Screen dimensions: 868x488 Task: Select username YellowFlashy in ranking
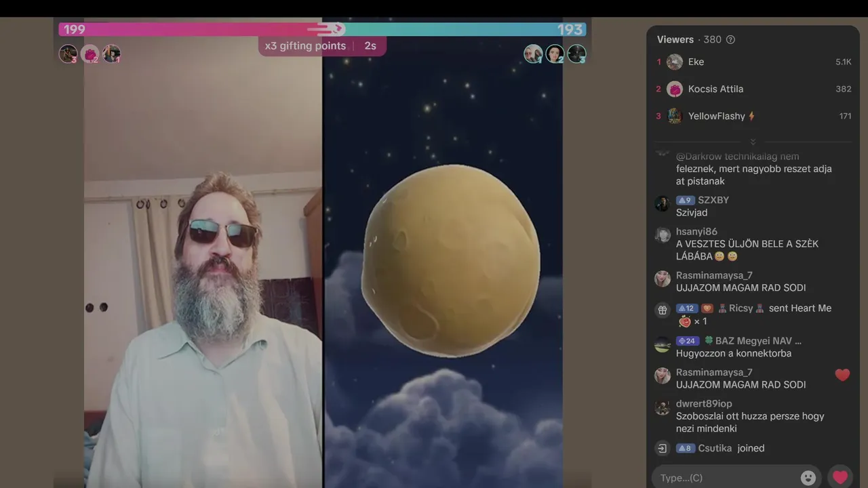tap(716, 116)
